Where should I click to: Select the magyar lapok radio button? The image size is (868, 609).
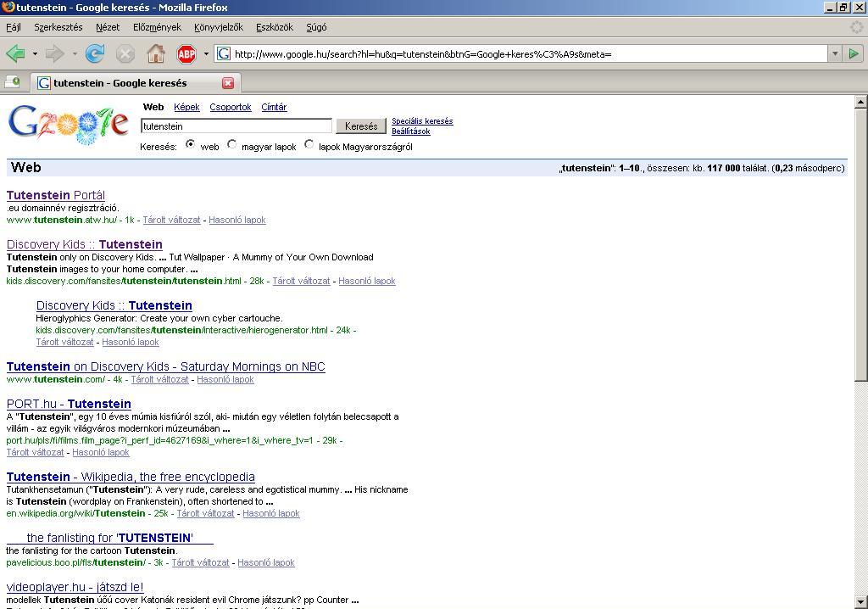tap(232, 144)
